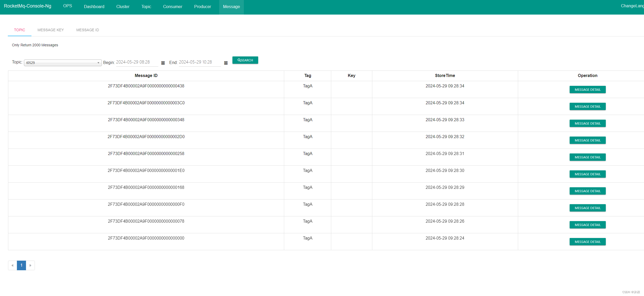Click store time 2024-05-29 09:28:32
Image resolution: width=644 pixels, height=296 pixels.
(445, 137)
